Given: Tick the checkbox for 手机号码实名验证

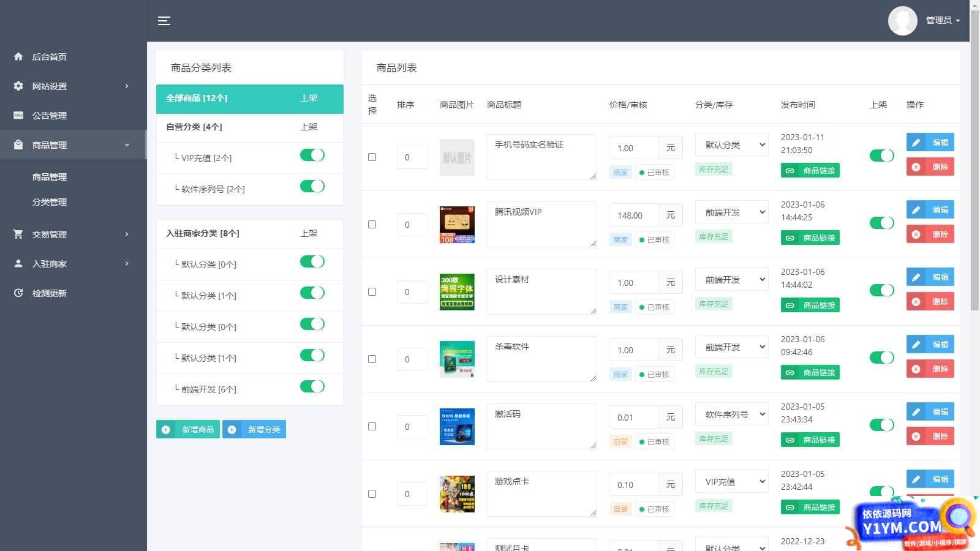Looking at the screenshot, I should 372,157.
